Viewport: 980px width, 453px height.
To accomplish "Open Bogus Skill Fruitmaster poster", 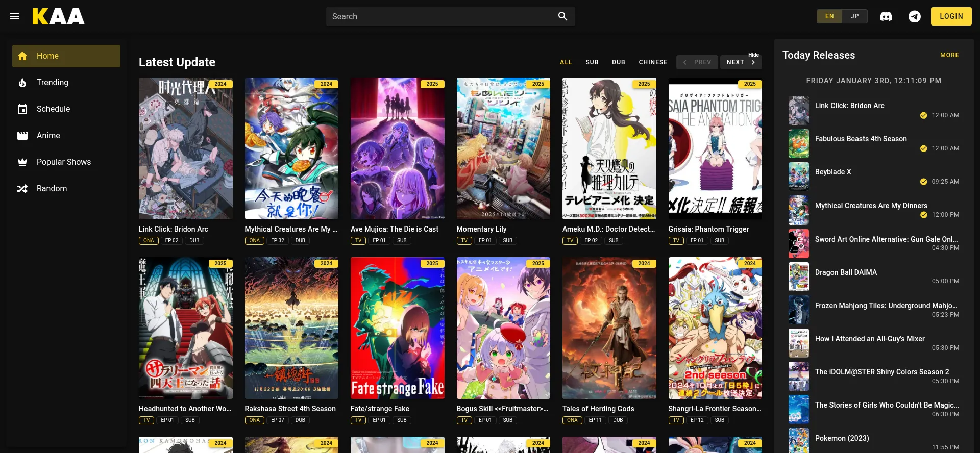I will point(503,328).
